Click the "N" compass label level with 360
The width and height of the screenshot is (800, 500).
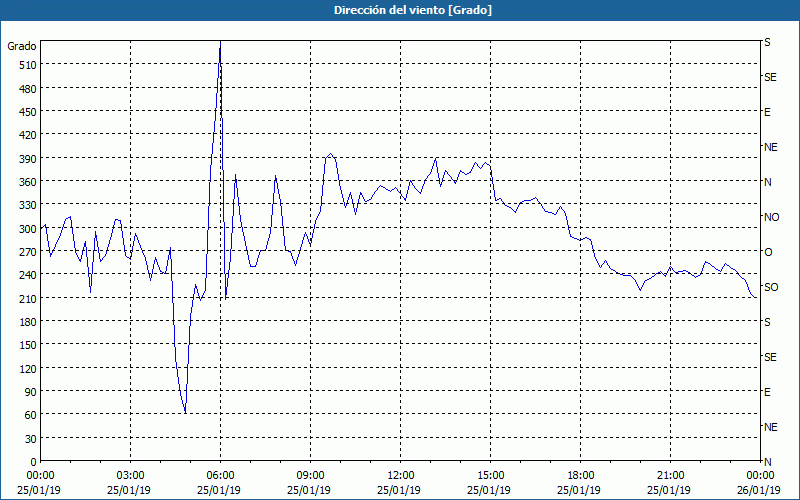coord(767,182)
